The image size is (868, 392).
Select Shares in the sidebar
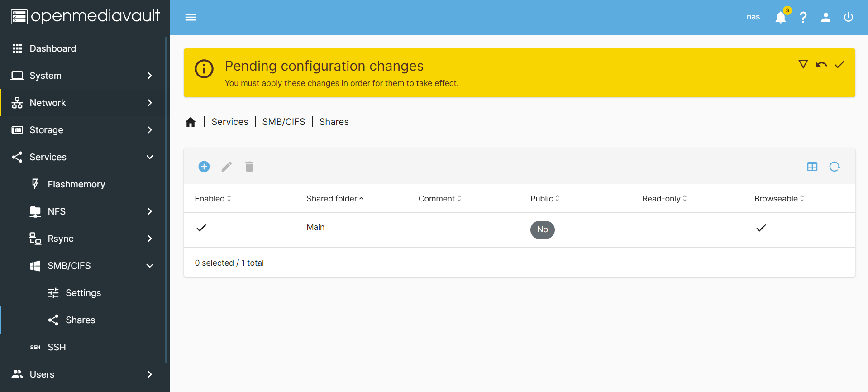(x=83, y=320)
